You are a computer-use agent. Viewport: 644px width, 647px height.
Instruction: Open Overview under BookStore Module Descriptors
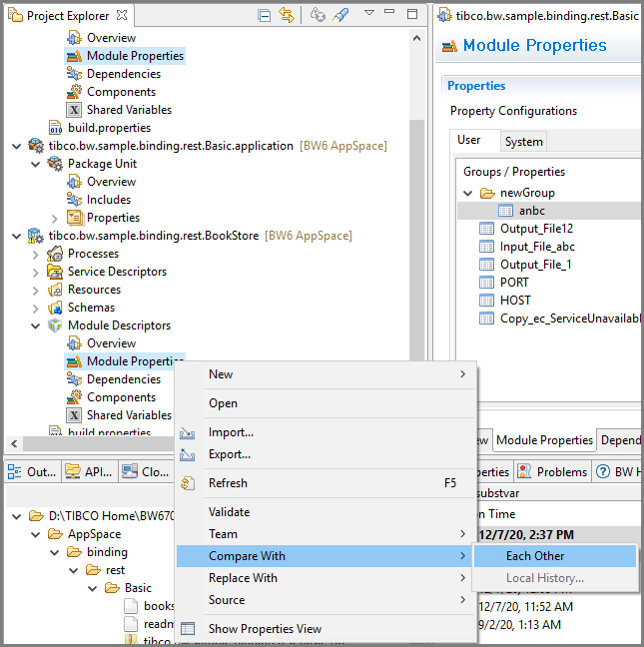111,343
